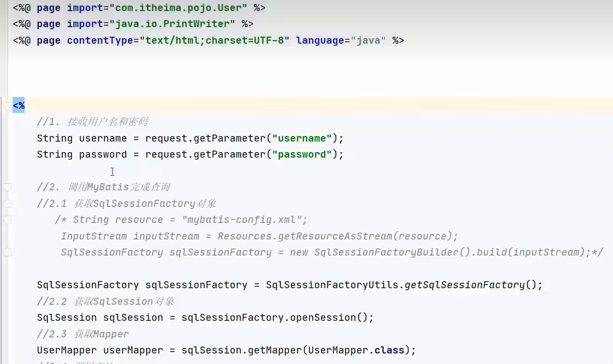The height and width of the screenshot is (364, 613).
Task: Click the //2.1 获取SqlSessionFactory对象 comment
Action: pos(127,203)
